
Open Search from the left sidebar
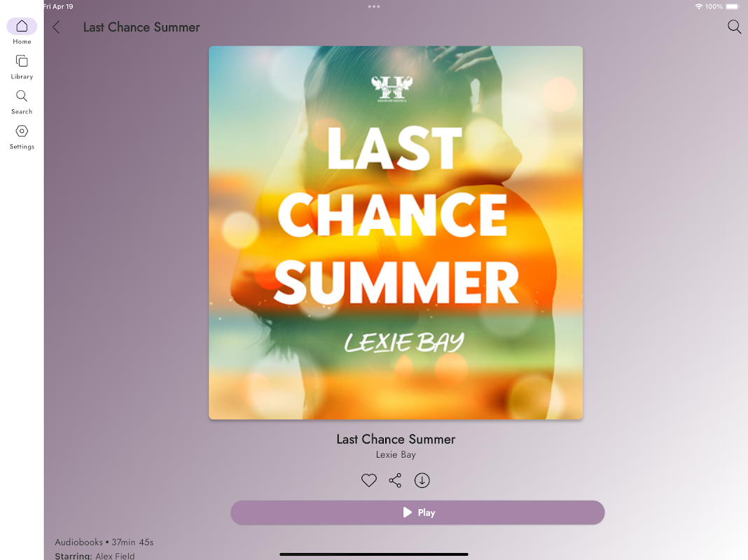click(x=22, y=102)
